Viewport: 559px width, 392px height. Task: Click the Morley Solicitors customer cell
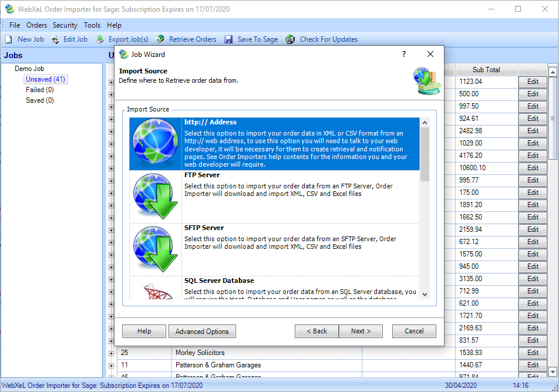[267, 353]
